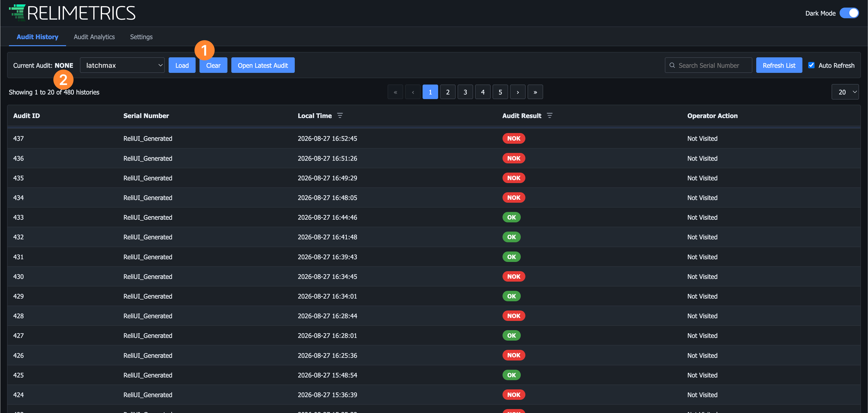This screenshot has height=413, width=868.
Task: Select audit ID 436 cell
Action: pos(19,158)
